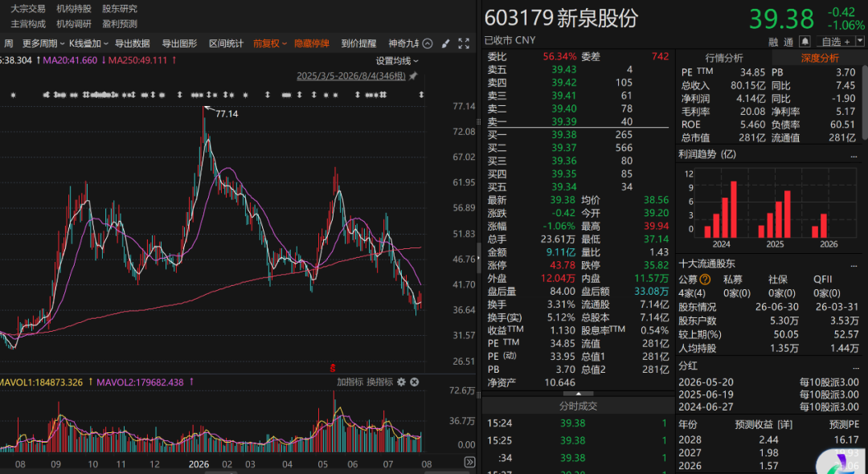Image resolution: width=868 pixels, height=474 pixels.
Task: Click the double-arrow icon below volume chart
Action: (x=469, y=462)
